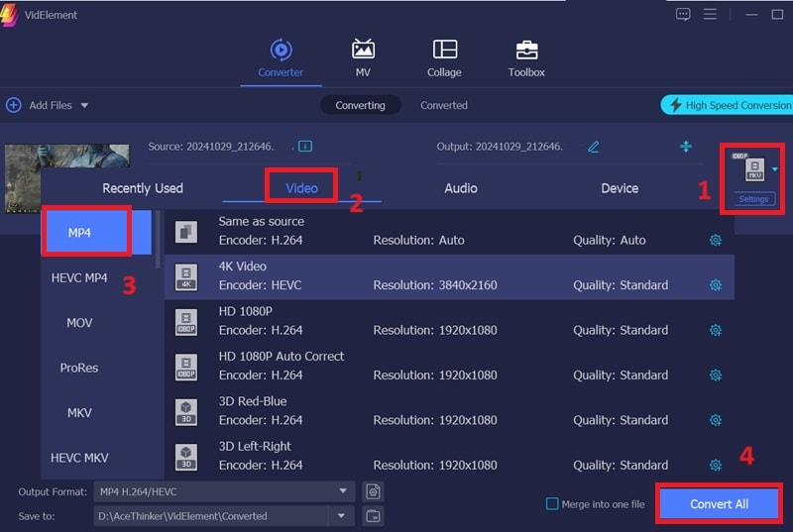Open settings gear for 3D Left-Right preset

pyautogui.click(x=715, y=465)
